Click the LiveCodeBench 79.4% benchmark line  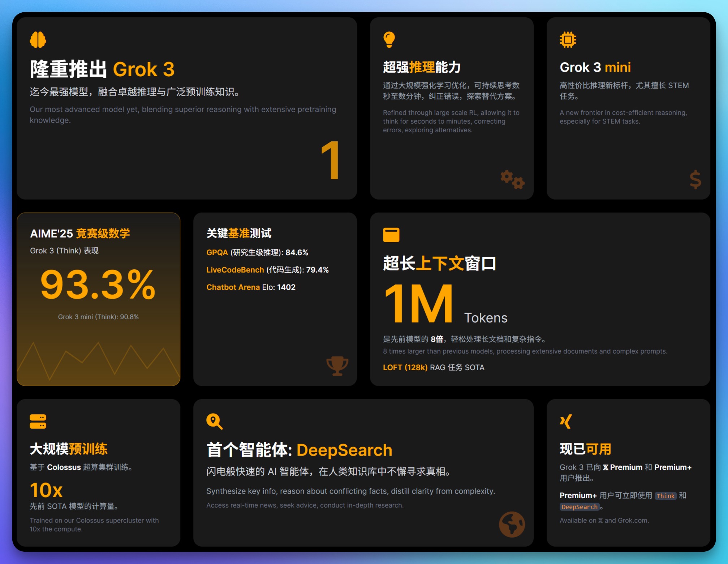267,270
